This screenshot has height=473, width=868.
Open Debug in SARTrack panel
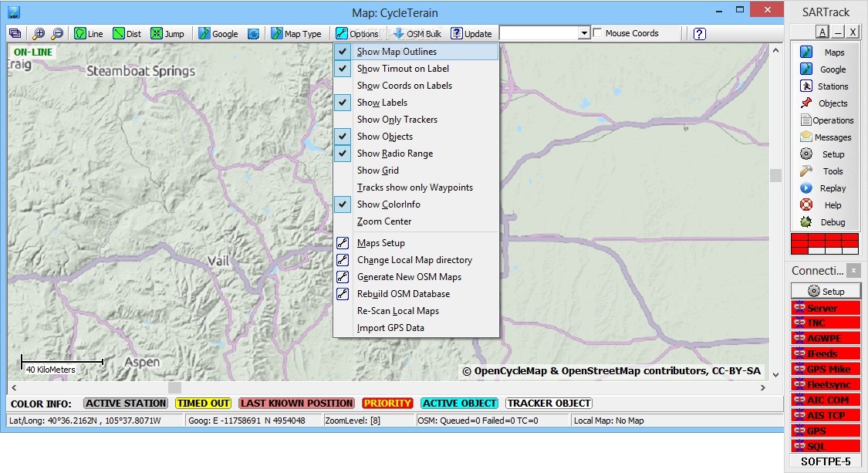coord(825,222)
